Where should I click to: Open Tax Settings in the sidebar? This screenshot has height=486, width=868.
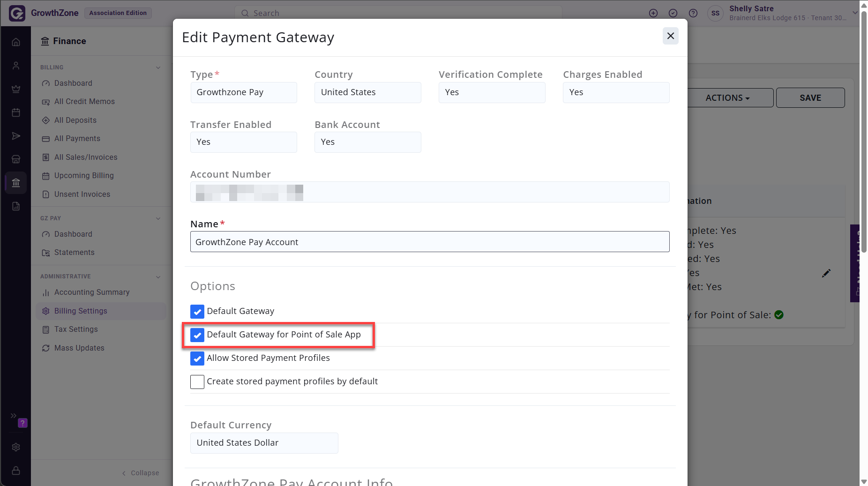tap(76, 329)
